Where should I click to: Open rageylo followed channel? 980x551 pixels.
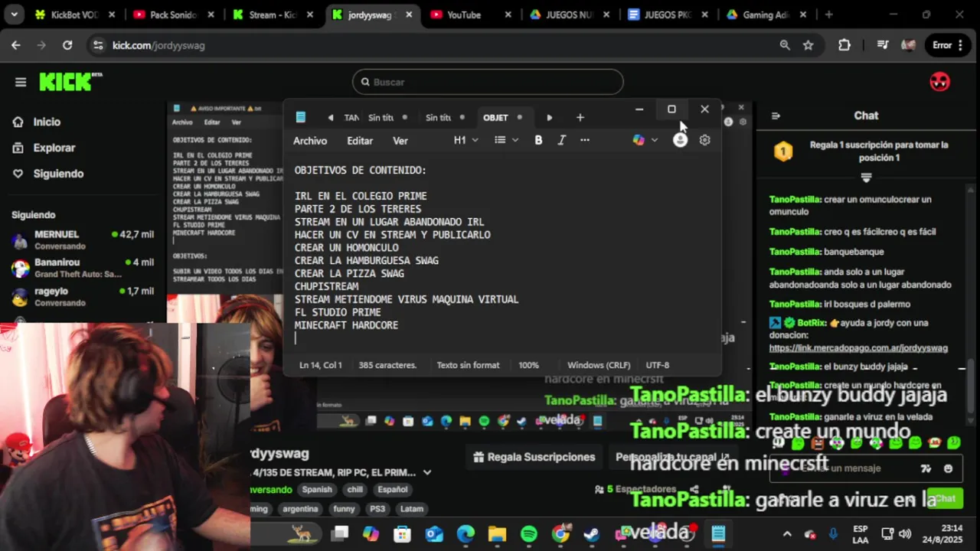83,297
